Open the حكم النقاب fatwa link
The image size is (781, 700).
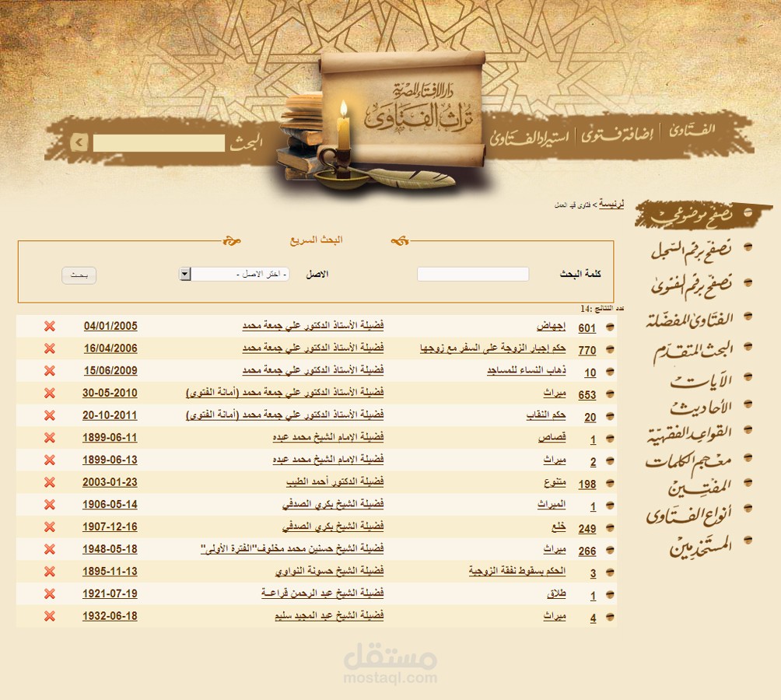pyautogui.click(x=546, y=415)
